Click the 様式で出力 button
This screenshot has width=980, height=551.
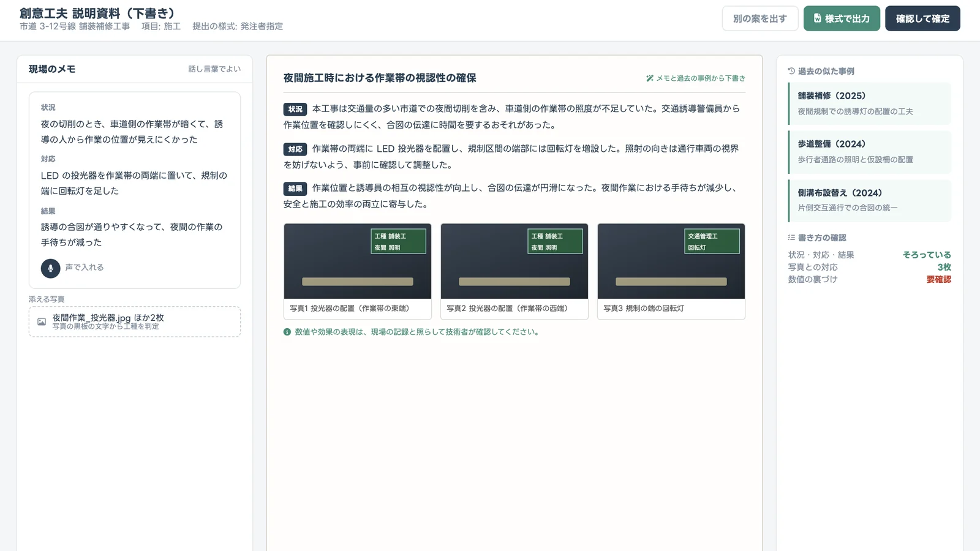click(842, 18)
